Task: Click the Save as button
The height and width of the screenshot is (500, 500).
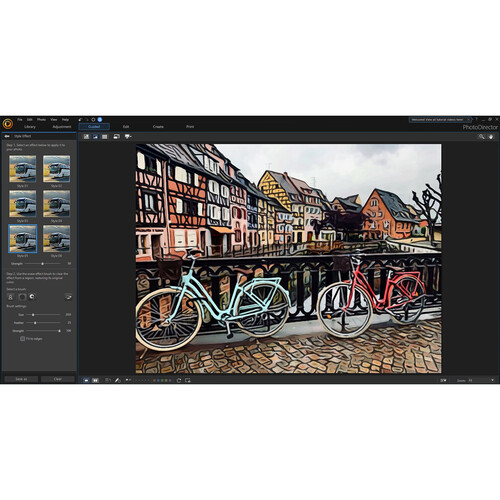Action: click(21, 379)
